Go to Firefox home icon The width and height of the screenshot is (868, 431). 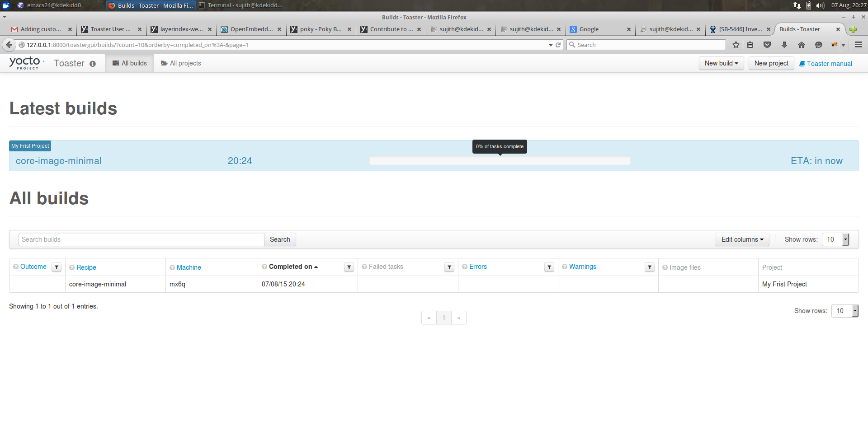tap(802, 45)
